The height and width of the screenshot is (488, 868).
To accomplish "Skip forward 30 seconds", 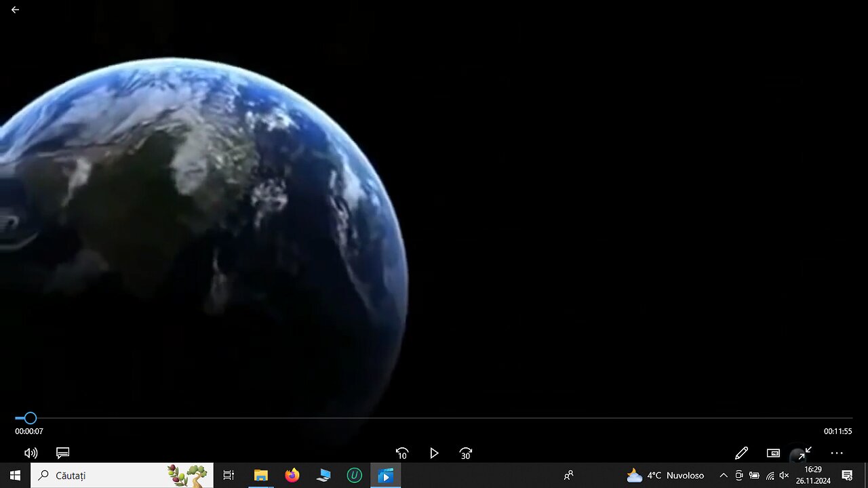I will coord(466,453).
